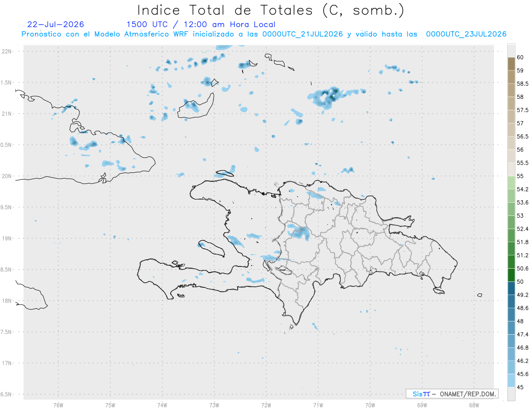Select the "53.6" colorbar value
Image resolution: width=532 pixels, height=411 pixels.
(523, 202)
